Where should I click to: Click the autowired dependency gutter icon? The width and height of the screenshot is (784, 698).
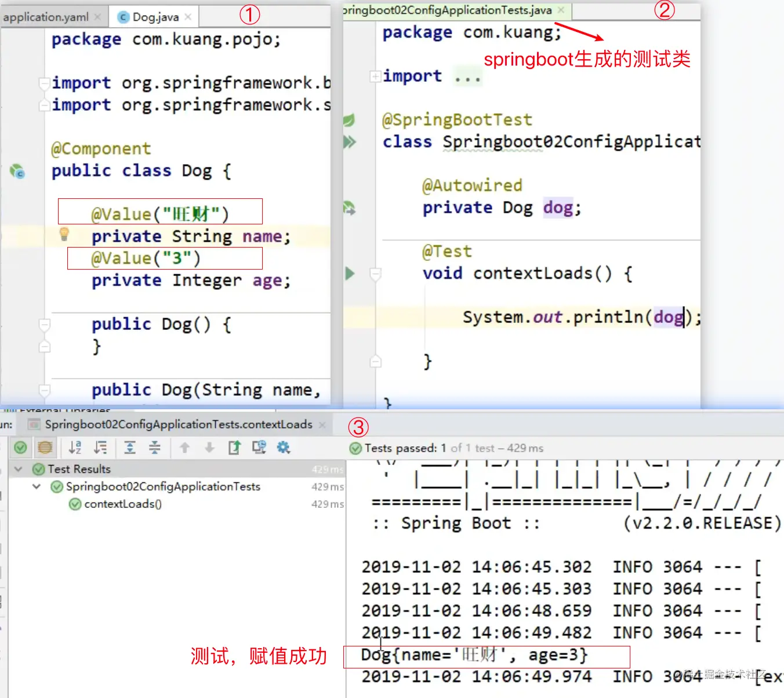349,208
